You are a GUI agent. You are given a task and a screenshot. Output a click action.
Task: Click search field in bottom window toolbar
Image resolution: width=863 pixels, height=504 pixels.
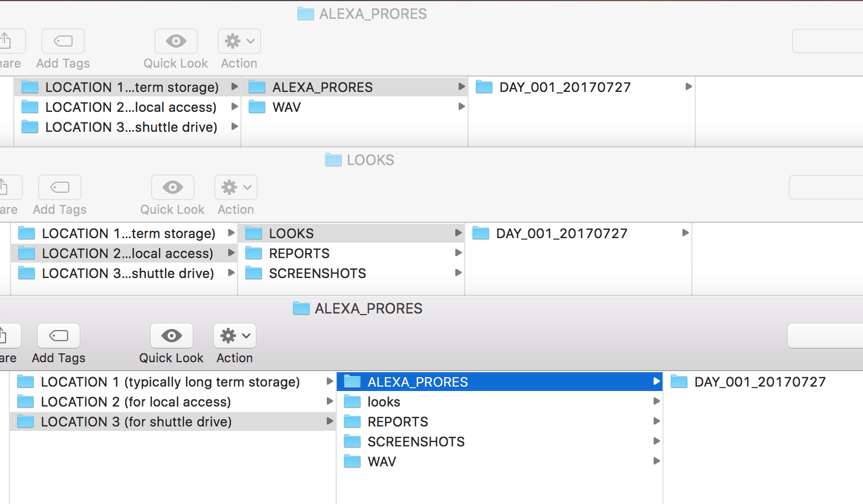(x=825, y=336)
